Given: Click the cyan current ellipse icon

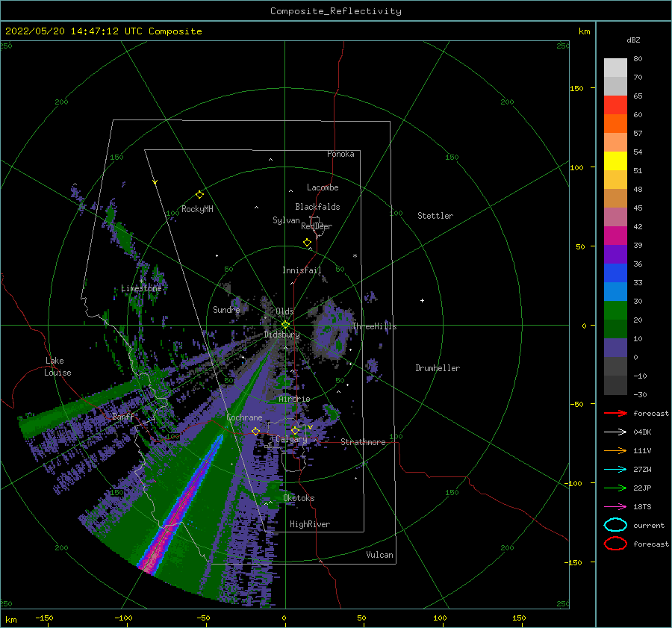Looking at the screenshot, I should pos(615,525).
